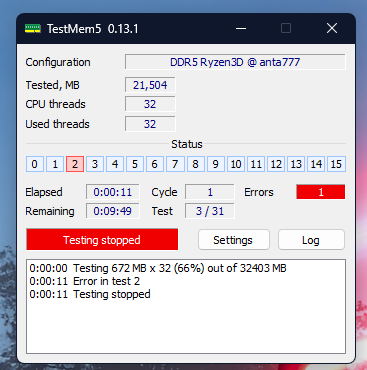
Task: Click the Tested MB value 21,504
Action: point(150,85)
